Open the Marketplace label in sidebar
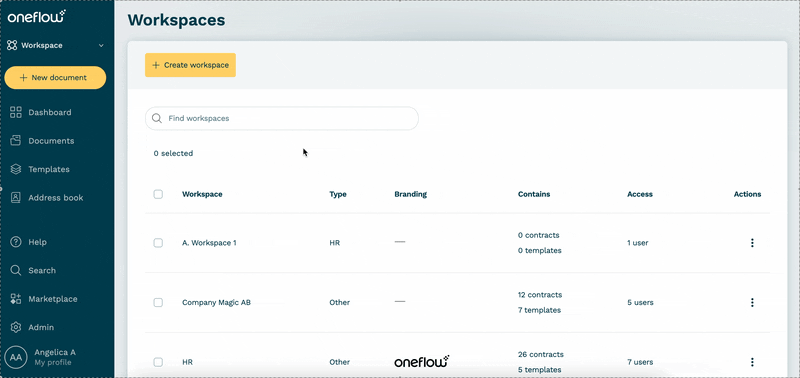Viewport: 800px width, 378px height. [53, 299]
